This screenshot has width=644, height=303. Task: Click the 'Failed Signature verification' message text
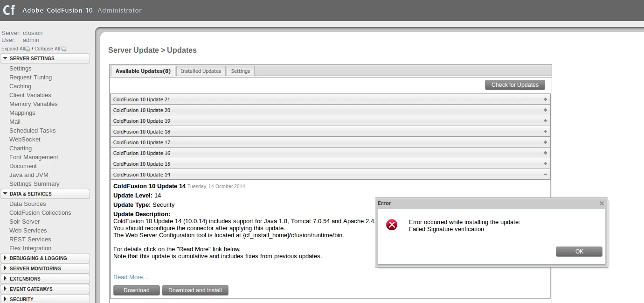[x=446, y=229]
